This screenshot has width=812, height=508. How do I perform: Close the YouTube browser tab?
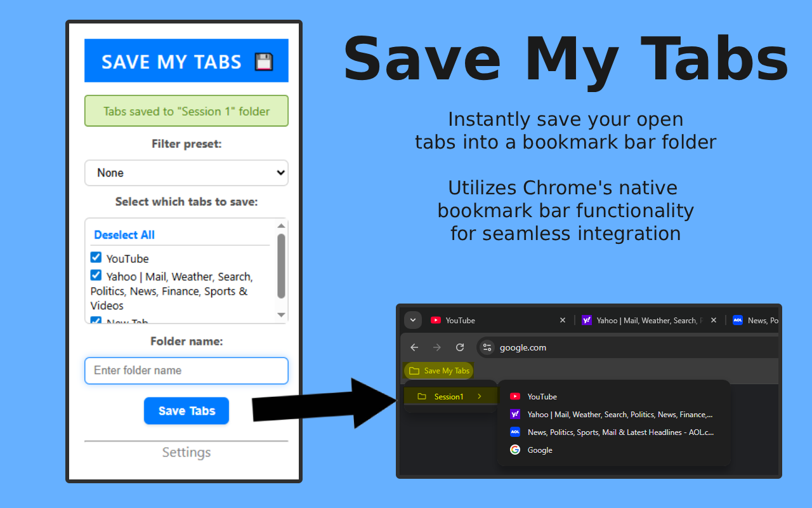click(x=562, y=320)
